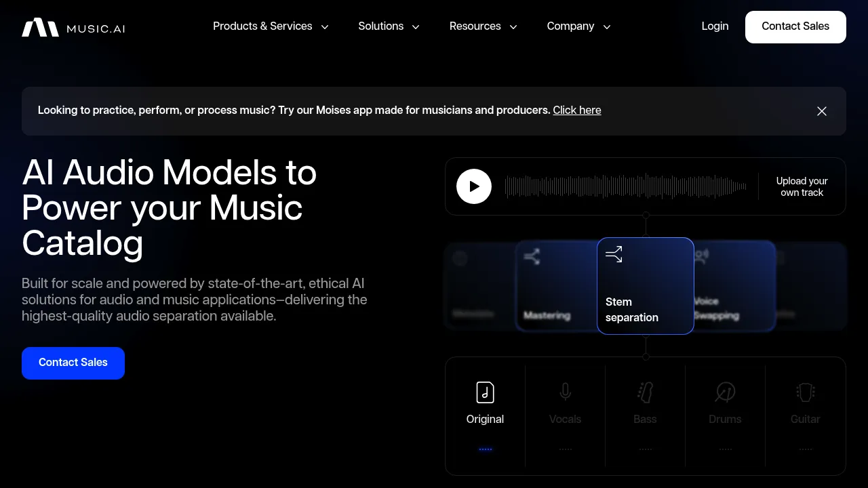The height and width of the screenshot is (488, 868).
Task: Click the blurred Mastering card label
Action: point(547,316)
